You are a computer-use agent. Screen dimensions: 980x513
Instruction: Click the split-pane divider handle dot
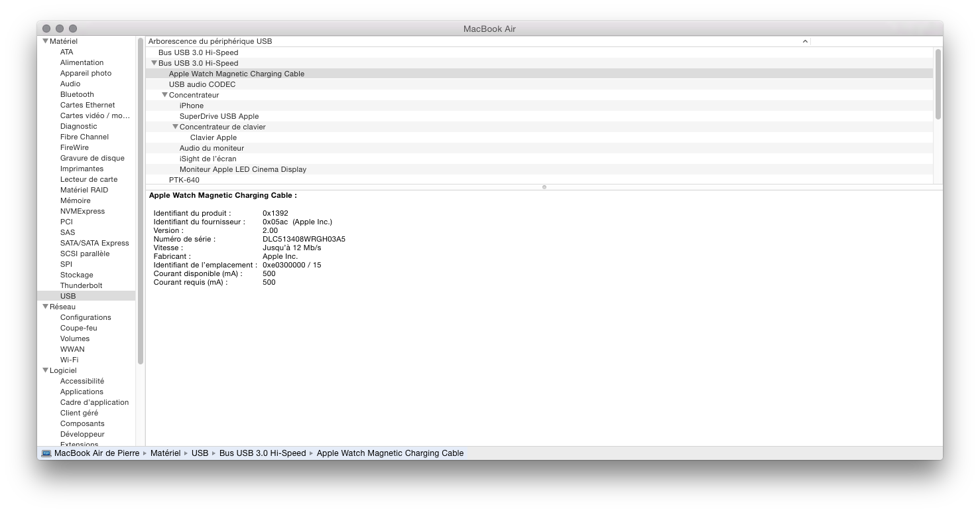544,187
